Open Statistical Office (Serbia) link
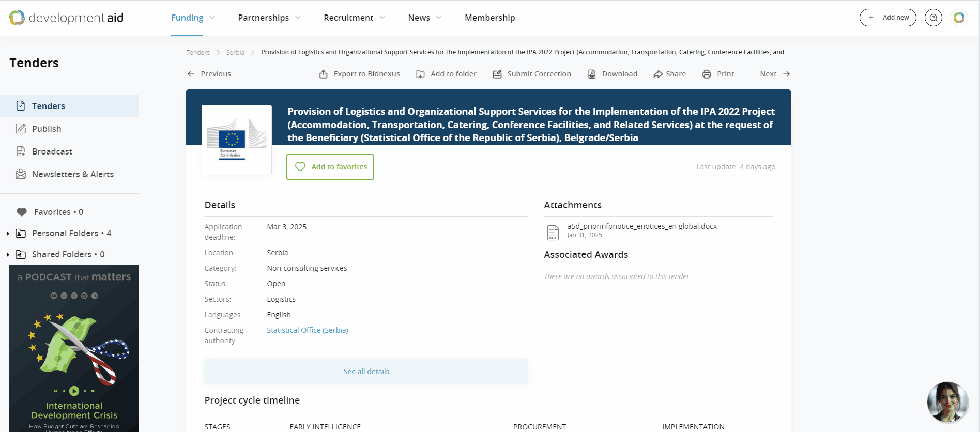This screenshot has width=980, height=432. pos(308,330)
